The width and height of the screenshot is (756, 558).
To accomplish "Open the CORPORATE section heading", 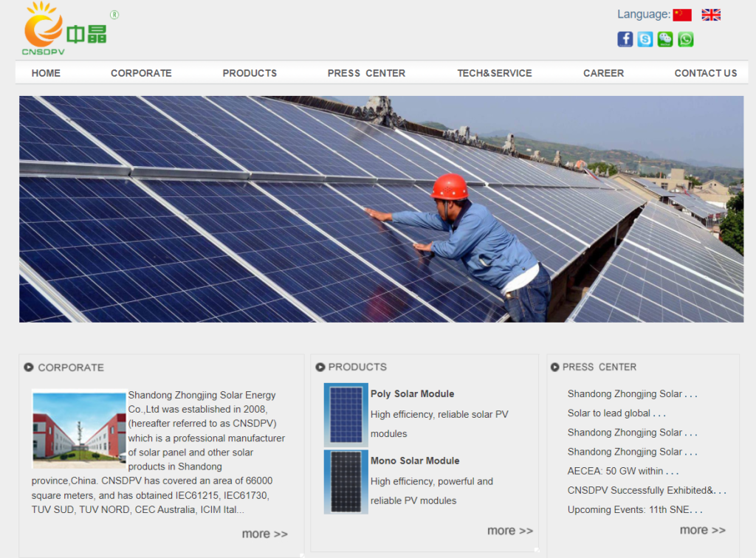I will (x=71, y=368).
